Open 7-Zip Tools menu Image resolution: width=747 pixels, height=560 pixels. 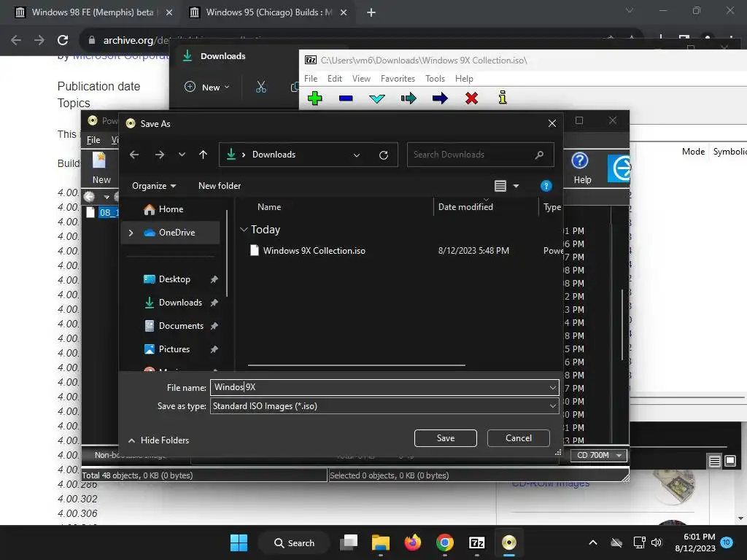(x=435, y=79)
